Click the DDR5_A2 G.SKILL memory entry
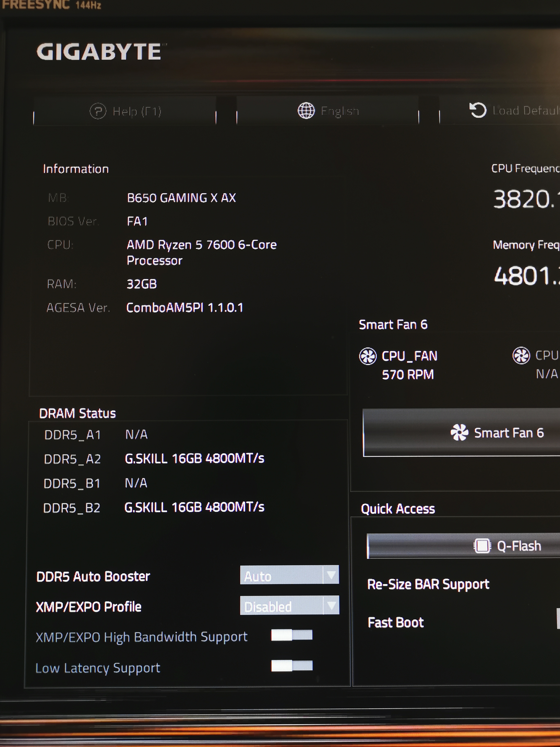This screenshot has width=560, height=747. point(194,459)
